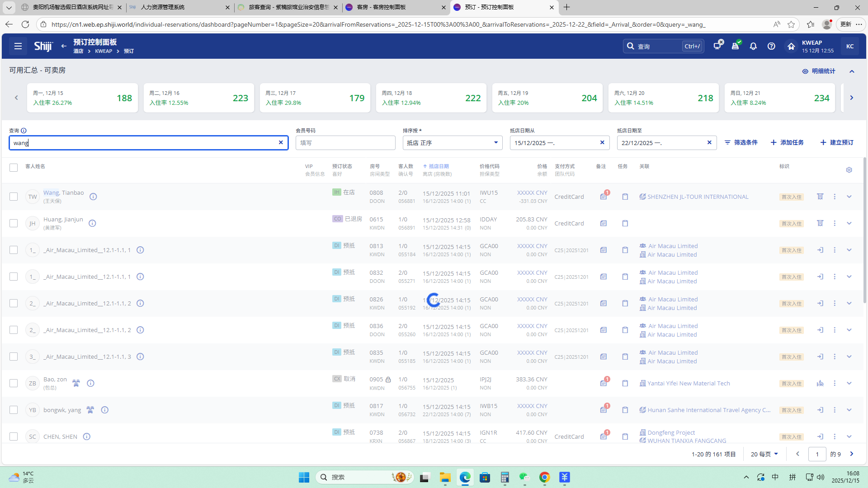
Task: Click the 建立预订 button
Action: tap(837, 142)
